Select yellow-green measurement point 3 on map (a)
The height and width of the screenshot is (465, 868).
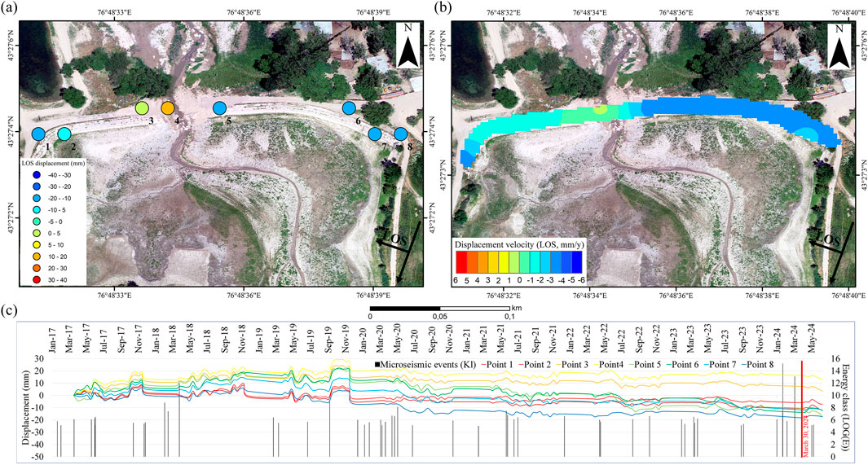[142, 107]
